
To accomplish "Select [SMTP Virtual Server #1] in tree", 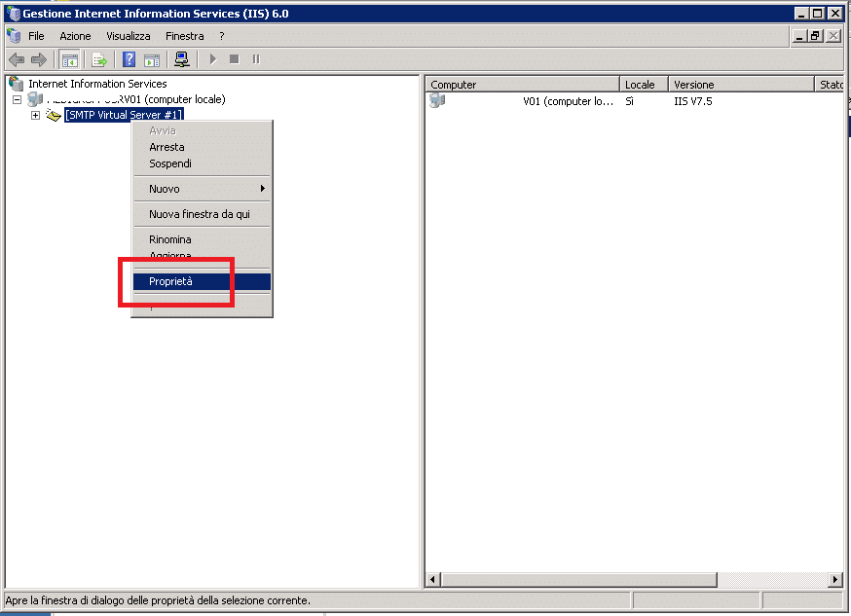I will 124,115.
